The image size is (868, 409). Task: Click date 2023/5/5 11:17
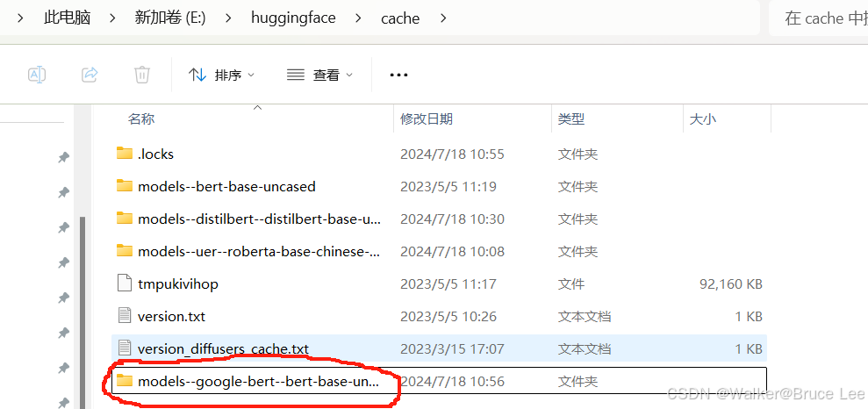448,283
